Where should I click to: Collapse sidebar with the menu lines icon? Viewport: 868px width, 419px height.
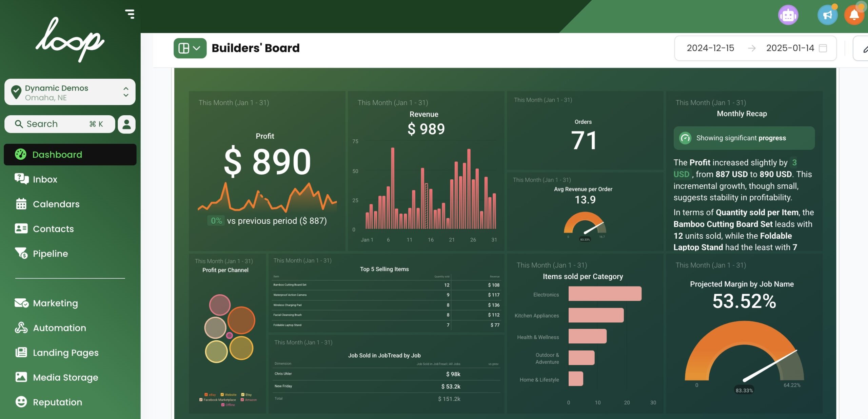[130, 14]
